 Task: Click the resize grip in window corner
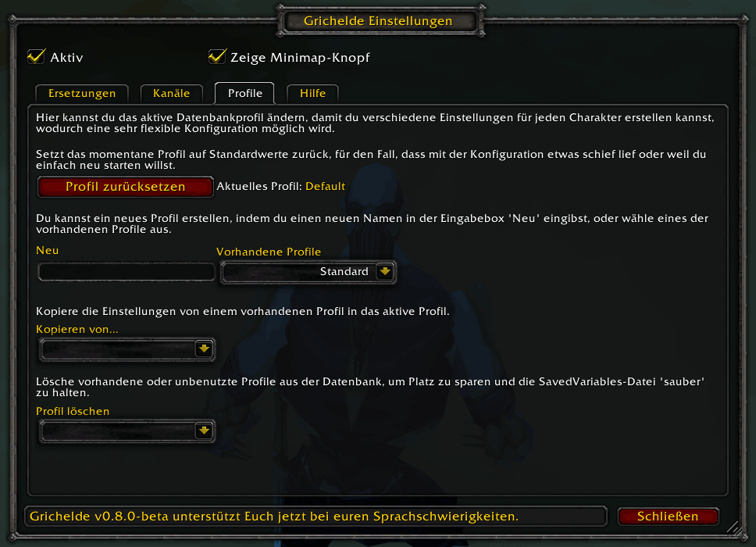coord(735,529)
